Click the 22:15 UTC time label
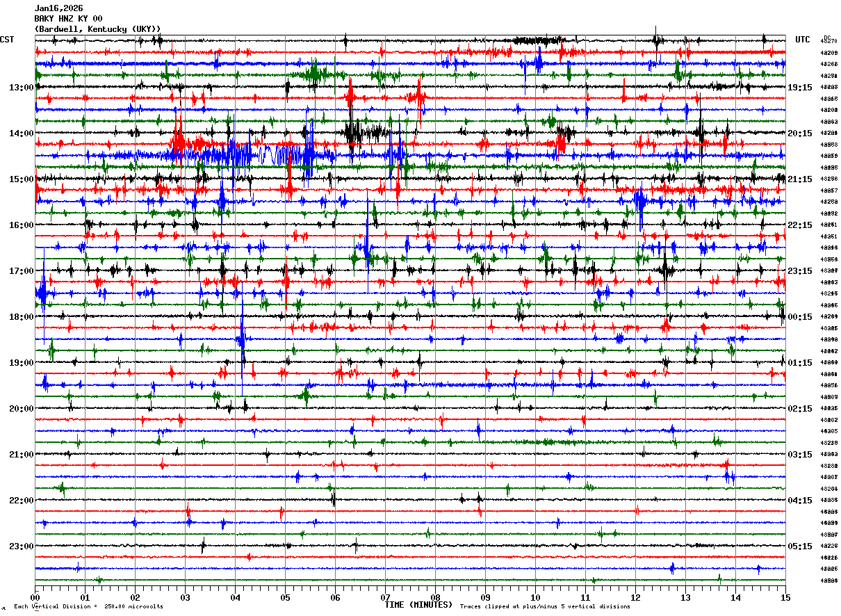 800,225
